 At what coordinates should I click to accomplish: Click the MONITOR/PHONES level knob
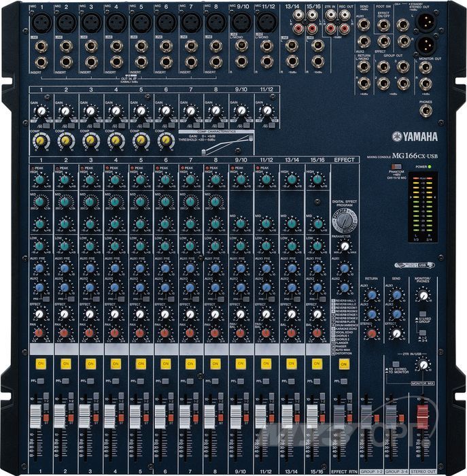click(x=423, y=295)
